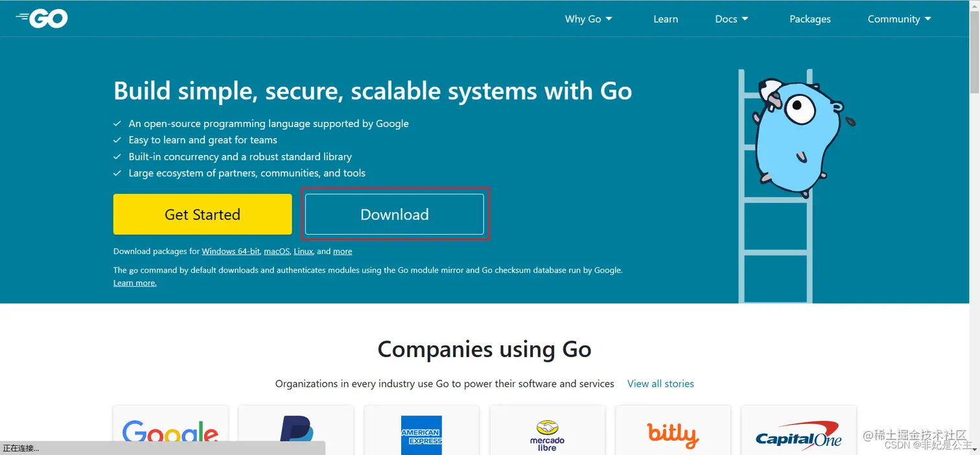Viewport: 980px width, 455px height.
Task: Select the Mercado Libre logo
Action: 547,433
